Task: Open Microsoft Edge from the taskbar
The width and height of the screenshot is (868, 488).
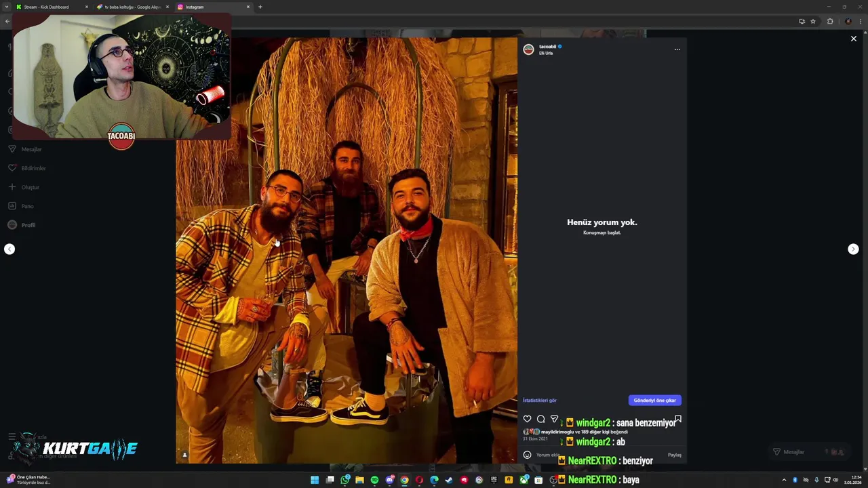Action: (434, 480)
